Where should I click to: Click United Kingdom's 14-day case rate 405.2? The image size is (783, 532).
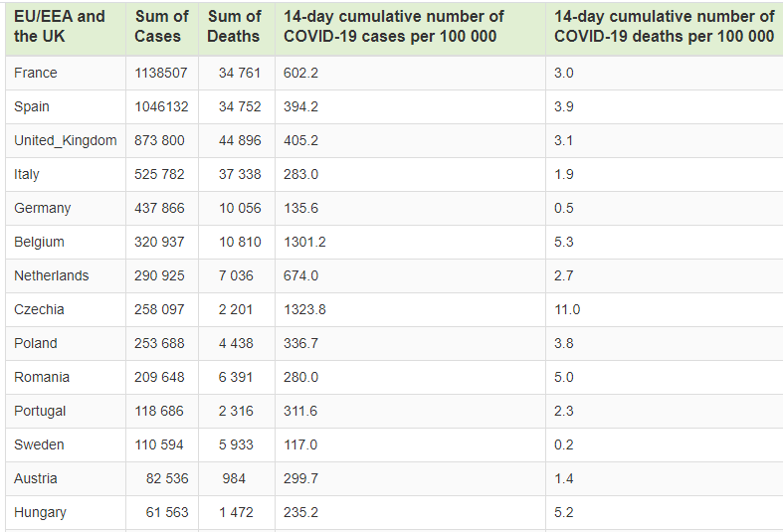pyautogui.click(x=300, y=141)
